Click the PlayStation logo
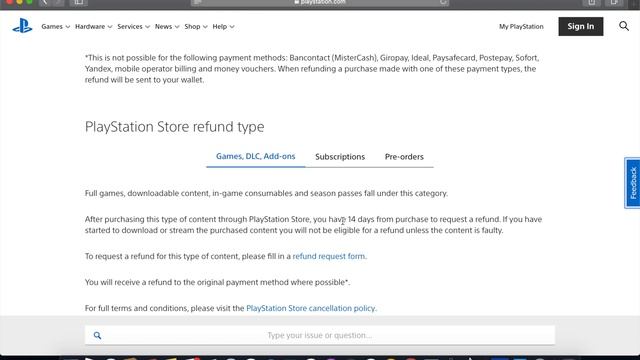Image resolution: width=640 pixels, height=360 pixels. 22,26
